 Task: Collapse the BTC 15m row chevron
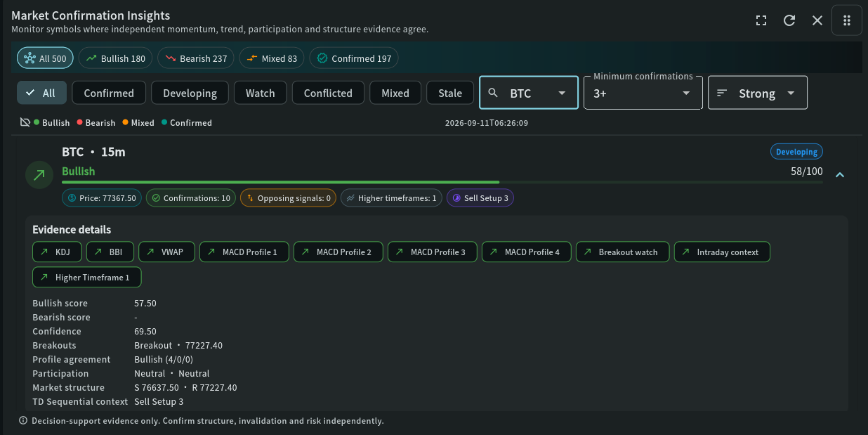839,175
